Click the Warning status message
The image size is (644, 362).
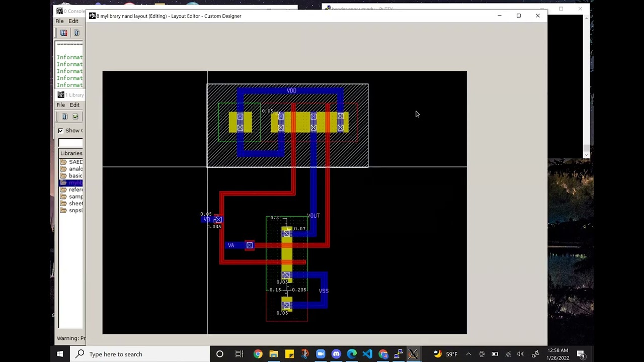(71, 338)
